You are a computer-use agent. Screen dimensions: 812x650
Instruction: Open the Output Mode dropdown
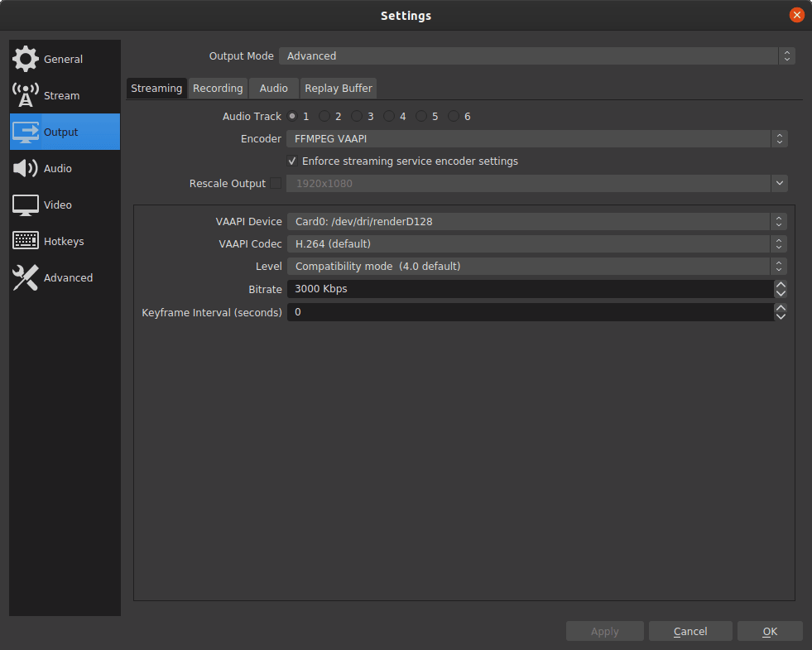point(536,56)
